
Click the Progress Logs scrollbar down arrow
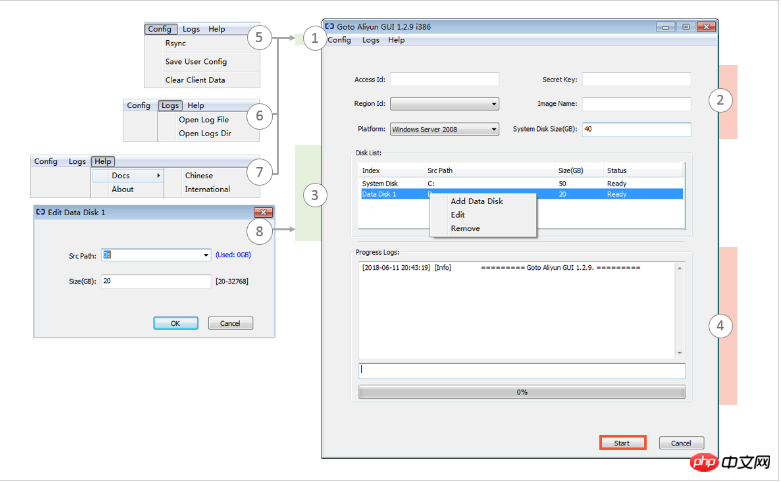pyautogui.click(x=679, y=353)
